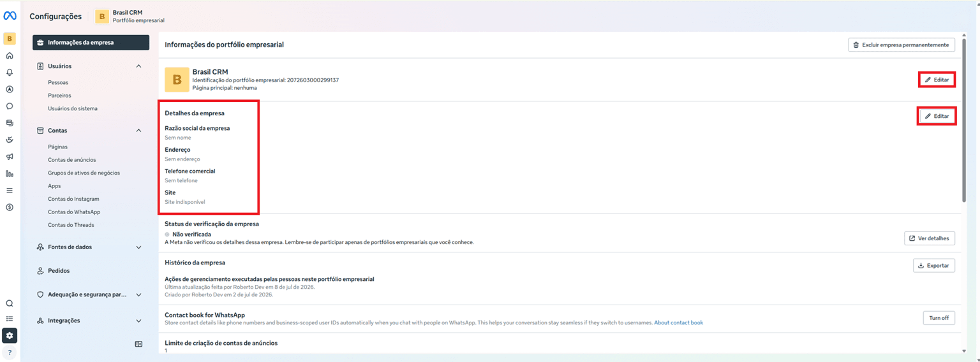980x362 pixels.
Task: Click the Ver detalhes button
Action: point(930,238)
